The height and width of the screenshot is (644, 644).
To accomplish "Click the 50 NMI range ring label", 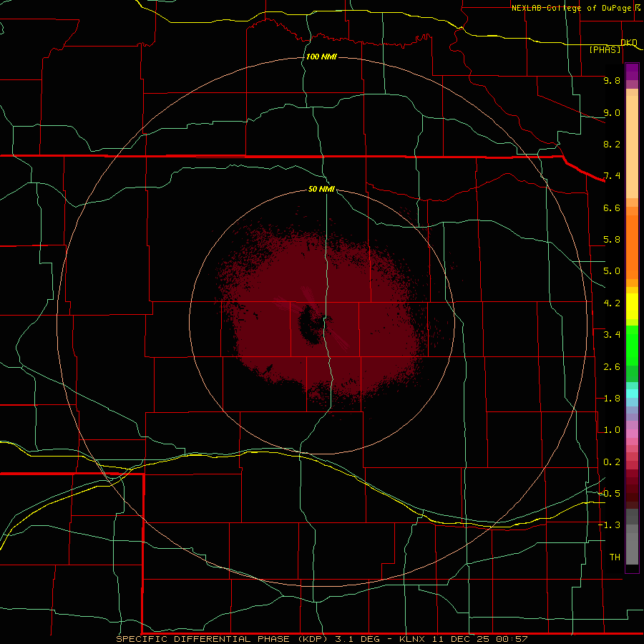I will pyautogui.click(x=321, y=189).
